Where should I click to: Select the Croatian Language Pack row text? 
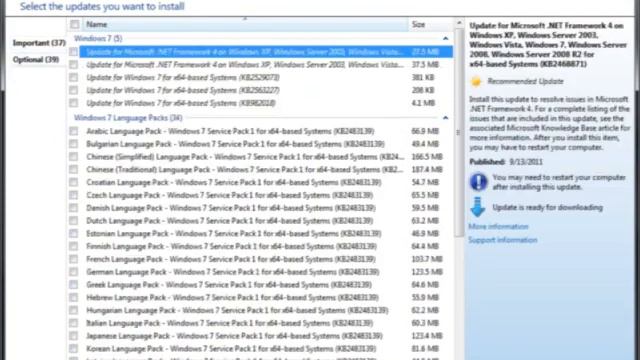(x=233, y=182)
